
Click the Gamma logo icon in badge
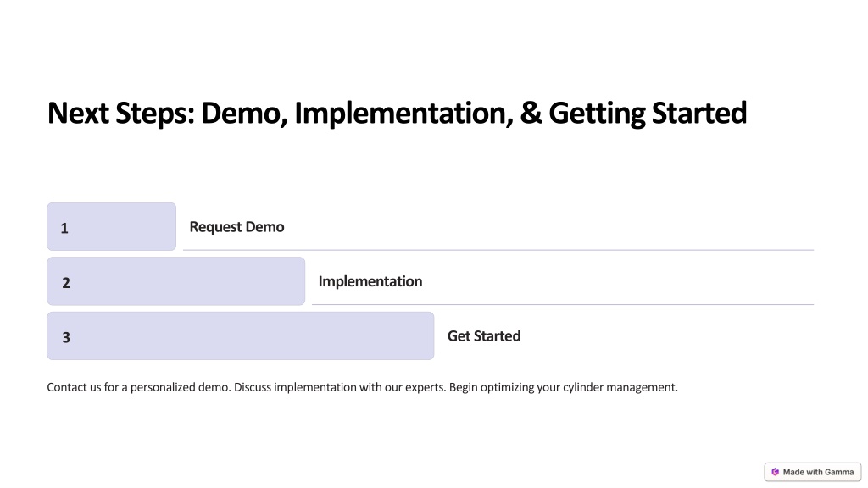775,472
